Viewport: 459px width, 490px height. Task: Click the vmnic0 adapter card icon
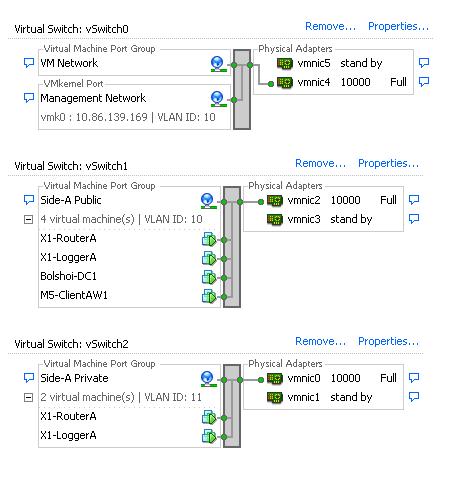pyautogui.click(x=275, y=378)
